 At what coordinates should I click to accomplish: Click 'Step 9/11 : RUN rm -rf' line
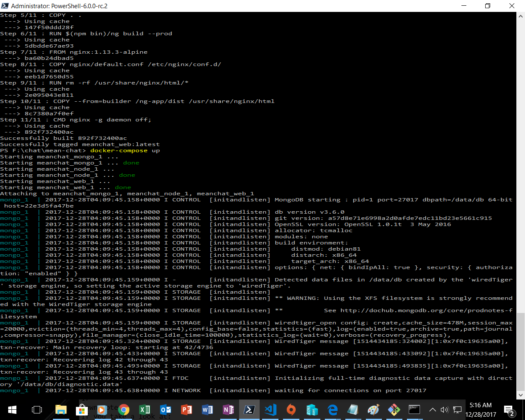94,83
